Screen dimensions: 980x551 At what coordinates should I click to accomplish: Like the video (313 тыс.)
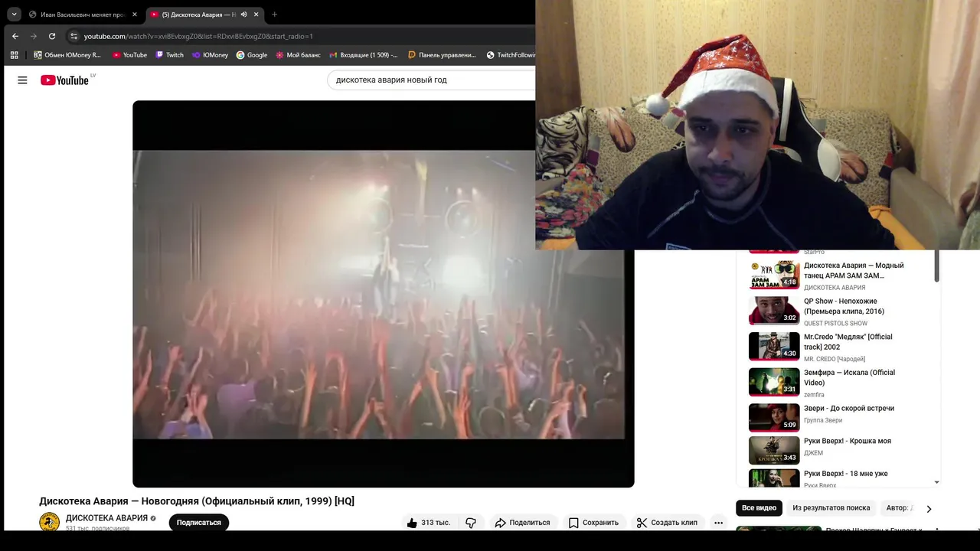429,523
